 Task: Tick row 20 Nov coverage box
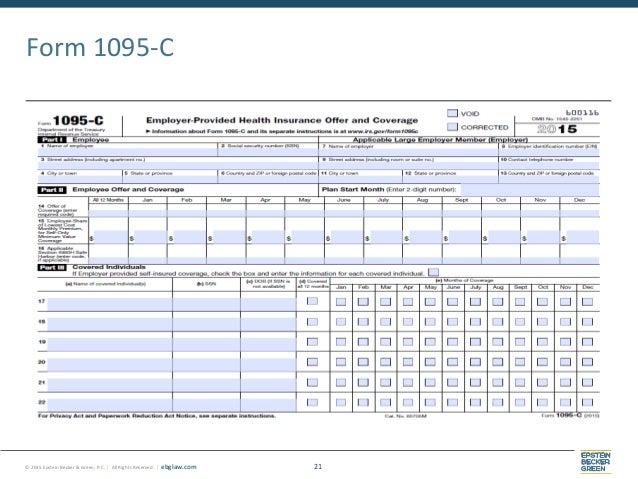pos(565,362)
